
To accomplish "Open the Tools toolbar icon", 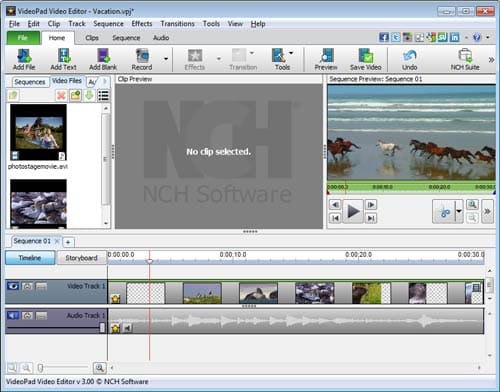I will point(282,59).
